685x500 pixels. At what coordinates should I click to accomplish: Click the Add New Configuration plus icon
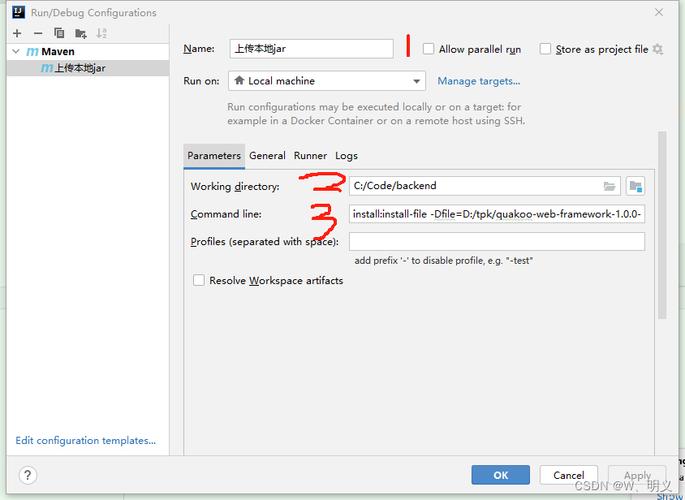pyautogui.click(x=17, y=33)
